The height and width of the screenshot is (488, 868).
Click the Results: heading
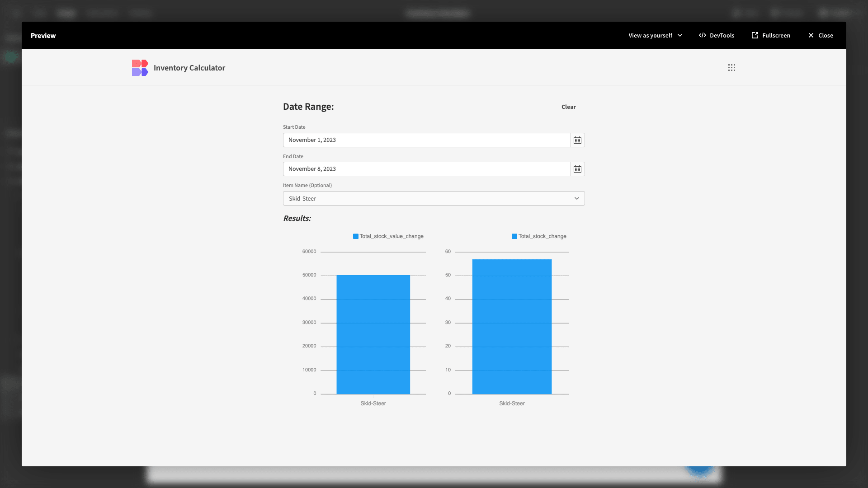[x=297, y=218]
